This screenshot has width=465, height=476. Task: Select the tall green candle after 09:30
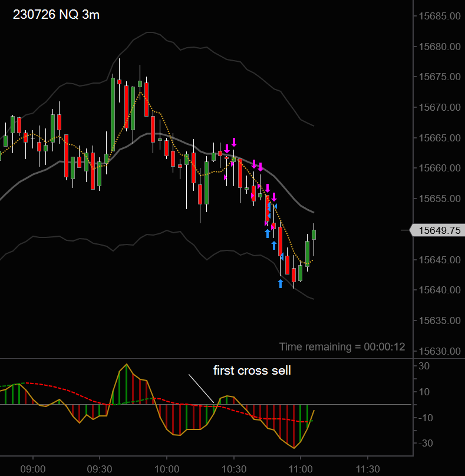tap(113, 114)
